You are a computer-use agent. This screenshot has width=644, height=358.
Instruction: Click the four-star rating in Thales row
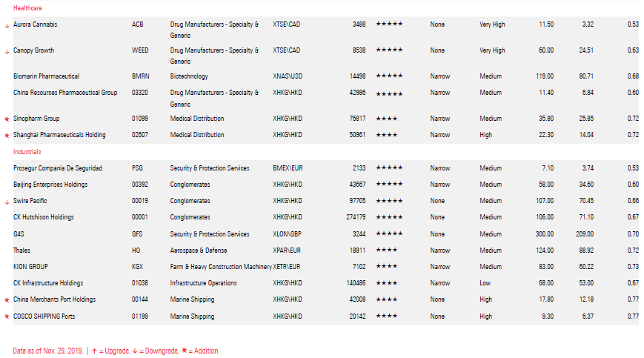(x=386, y=251)
